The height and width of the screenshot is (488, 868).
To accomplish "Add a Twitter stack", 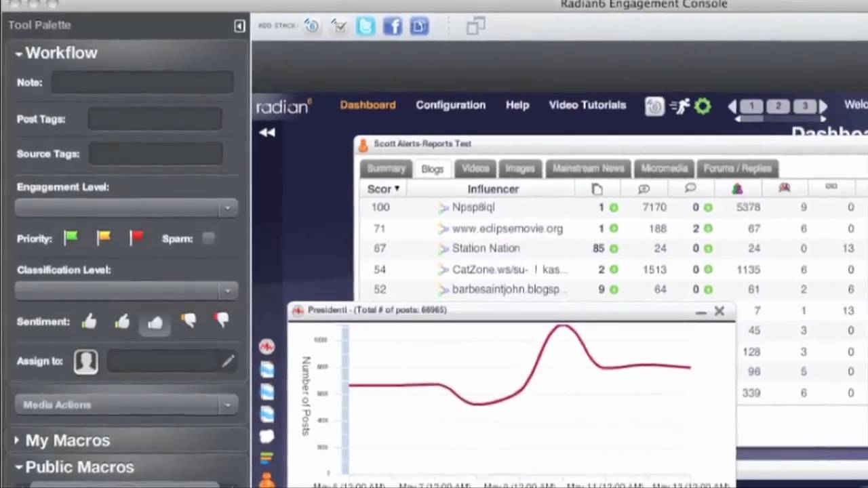I will (x=366, y=26).
